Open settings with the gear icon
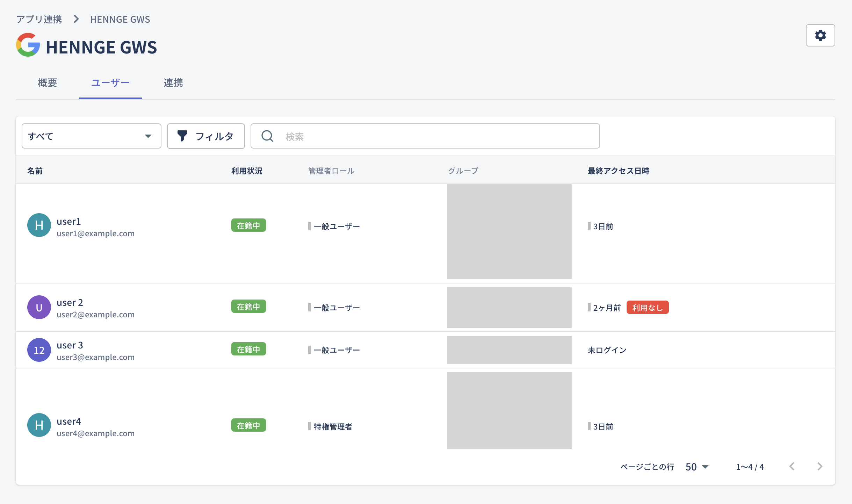This screenshot has width=852, height=504. point(820,35)
